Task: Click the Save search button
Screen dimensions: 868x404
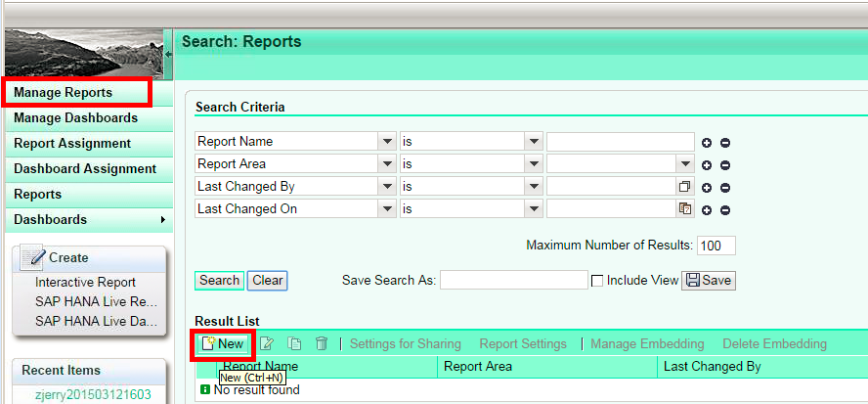Action: 709,281
